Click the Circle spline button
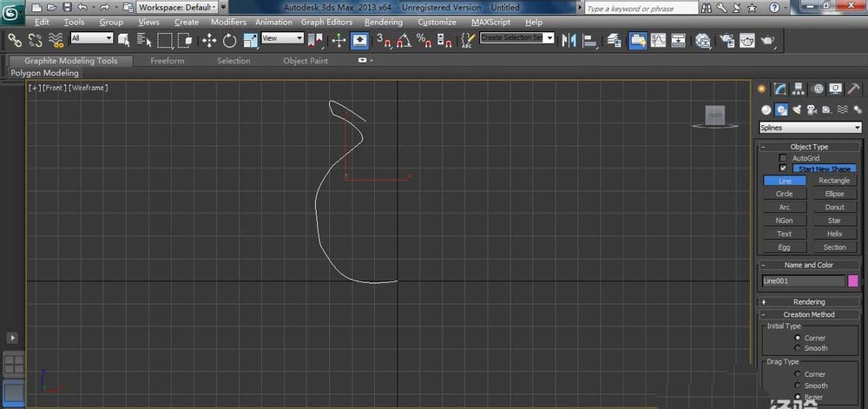Viewport: 868px width, 409px height. 785,194
